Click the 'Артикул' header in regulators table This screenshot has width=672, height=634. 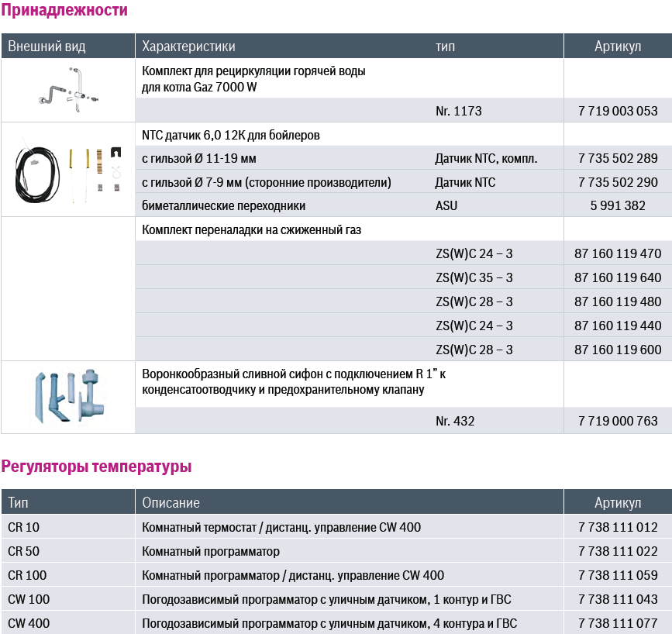point(618,502)
